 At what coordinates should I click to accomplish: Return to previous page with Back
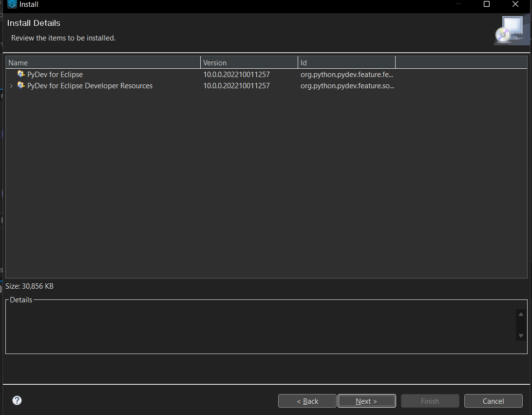click(x=307, y=401)
